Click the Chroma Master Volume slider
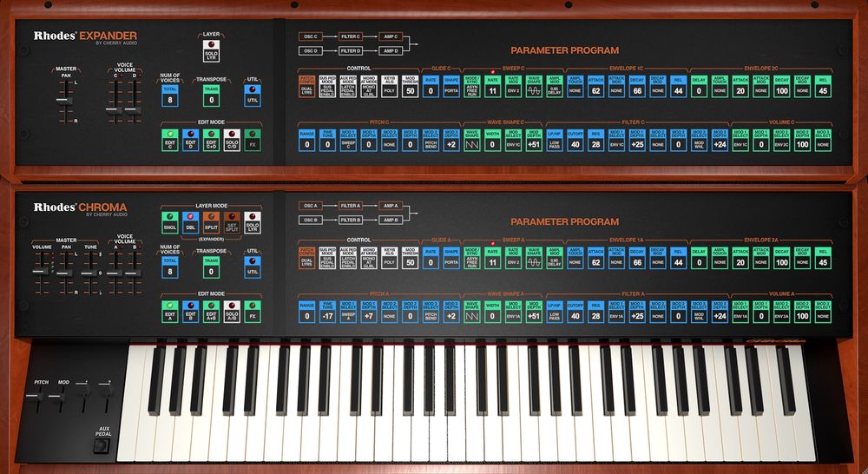This screenshot has width=868, height=474. (40, 272)
